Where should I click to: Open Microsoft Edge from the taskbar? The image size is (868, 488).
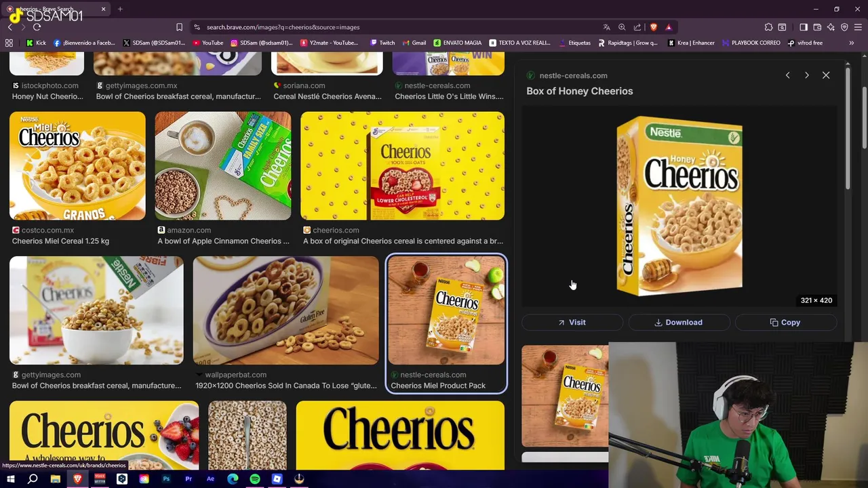(x=233, y=479)
